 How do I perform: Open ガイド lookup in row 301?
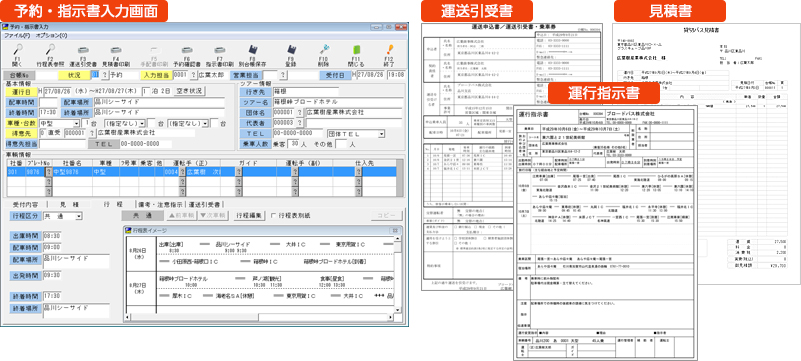238,172
